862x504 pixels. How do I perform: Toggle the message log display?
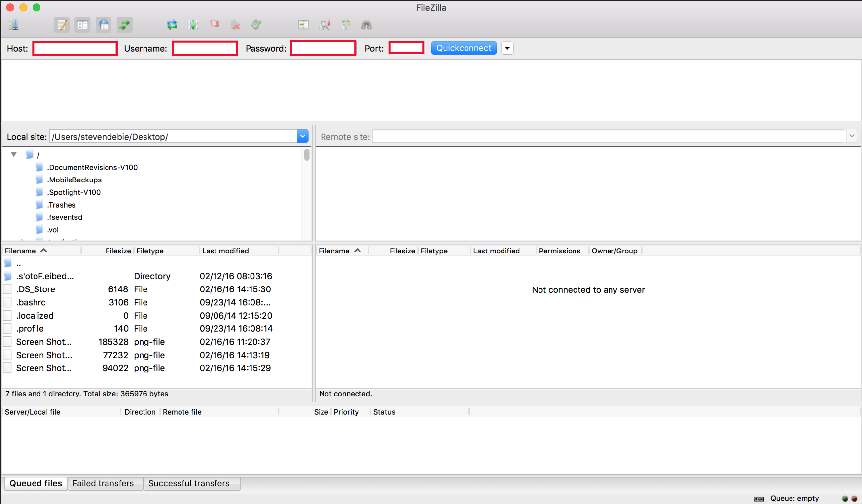[x=62, y=25]
